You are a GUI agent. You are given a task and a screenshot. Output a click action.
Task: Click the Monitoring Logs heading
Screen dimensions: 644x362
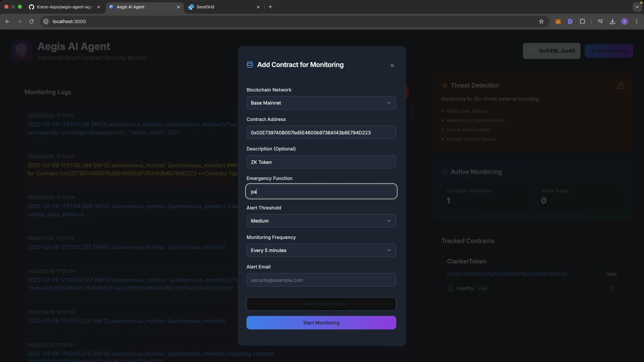[x=48, y=92]
